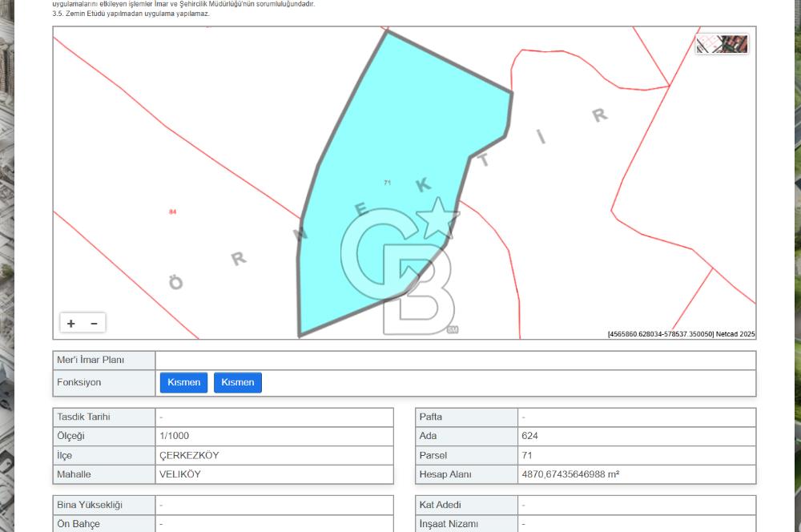Image resolution: width=801 pixels, height=532 pixels.
Task: Click the Ada value 624
Action: pyautogui.click(x=529, y=436)
